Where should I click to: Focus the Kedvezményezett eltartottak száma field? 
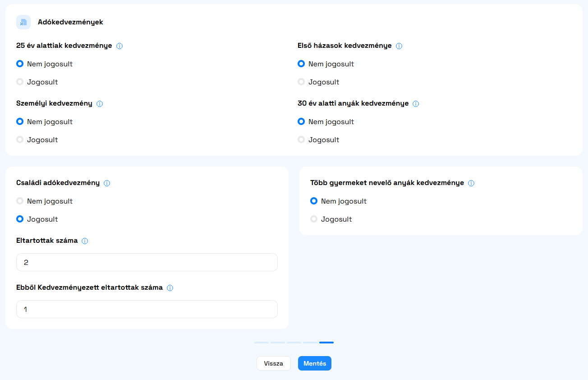(x=147, y=309)
